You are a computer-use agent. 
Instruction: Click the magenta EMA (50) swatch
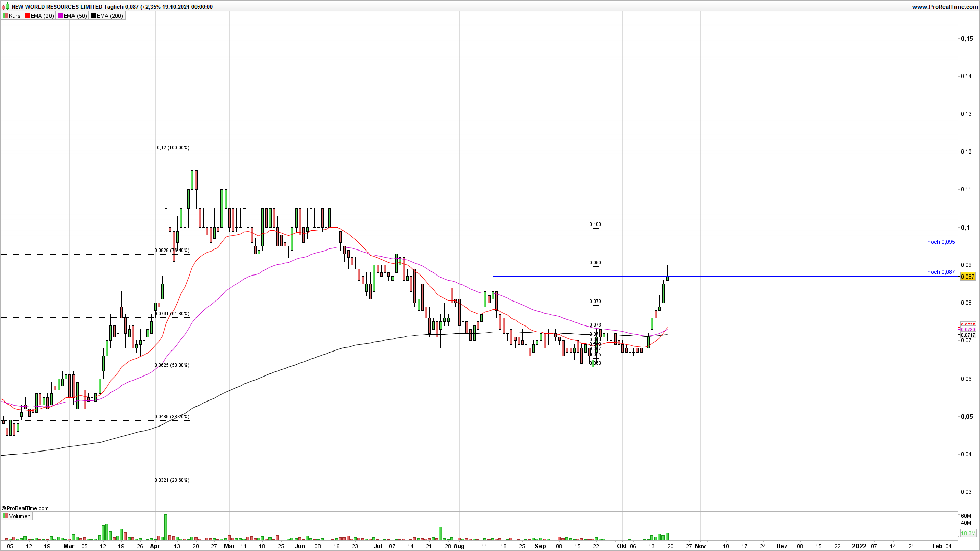pyautogui.click(x=60, y=16)
